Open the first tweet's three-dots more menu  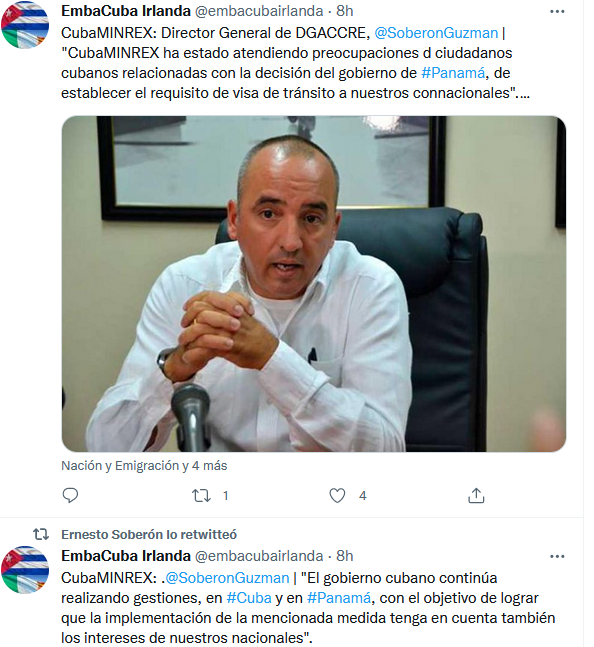coord(557,12)
